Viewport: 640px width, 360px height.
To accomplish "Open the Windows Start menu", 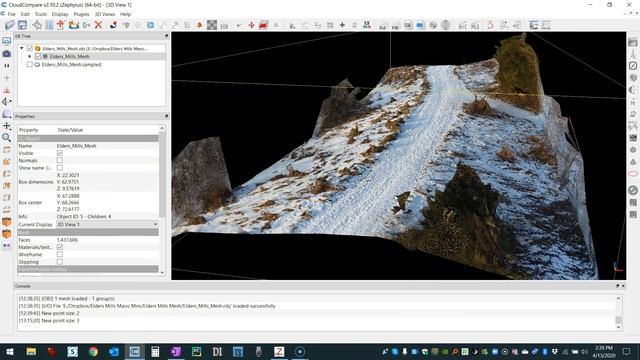I will click(x=10, y=351).
